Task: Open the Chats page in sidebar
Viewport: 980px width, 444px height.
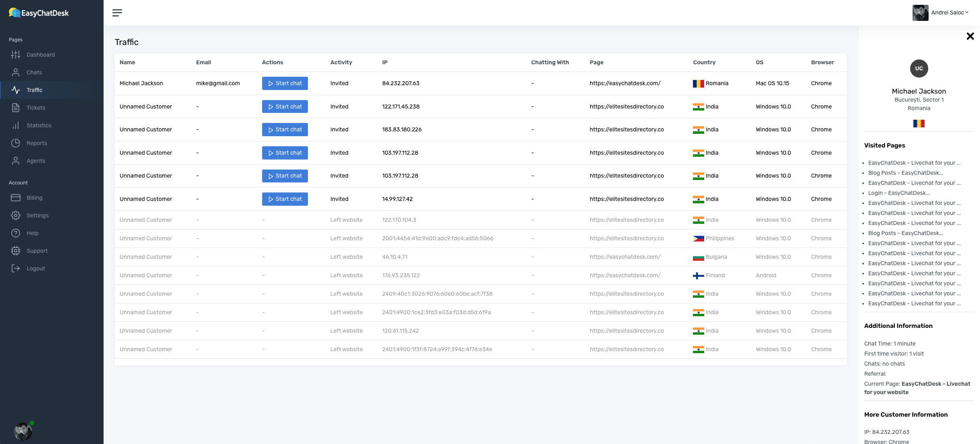Action: (x=34, y=72)
